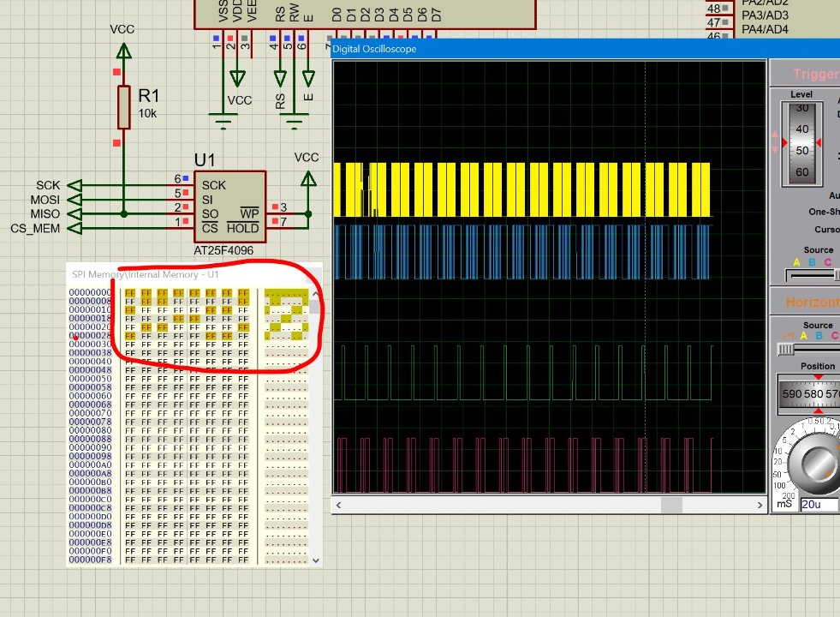Select the CS_MEM terminal arrow
Image resolution: width=840 pixels, height=617 pixels.
(x=75, y=228)
